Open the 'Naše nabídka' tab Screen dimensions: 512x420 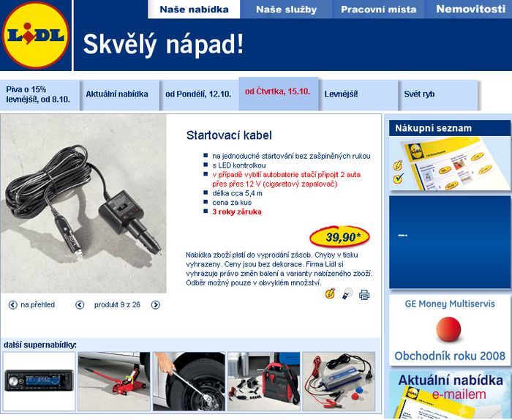[194, 9]
